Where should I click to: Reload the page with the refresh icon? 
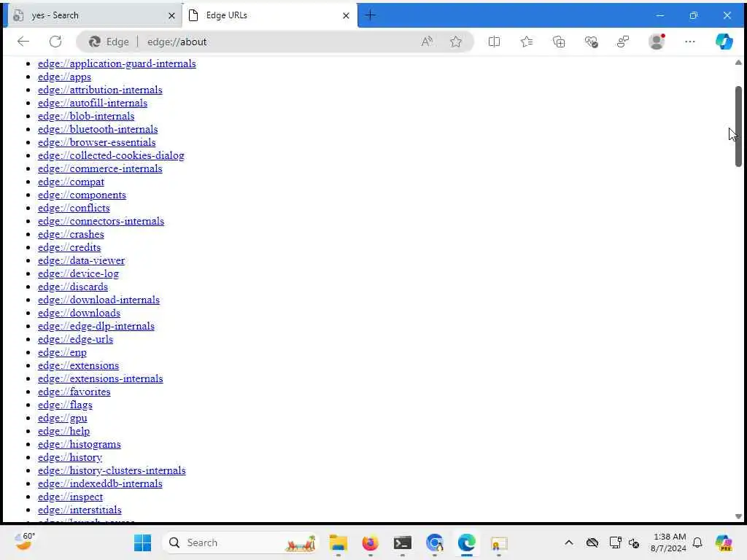[55, 42]
